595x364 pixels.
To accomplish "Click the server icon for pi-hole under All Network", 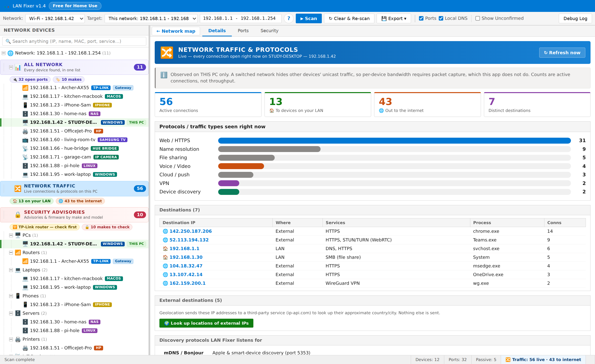I will coord(25,166).
